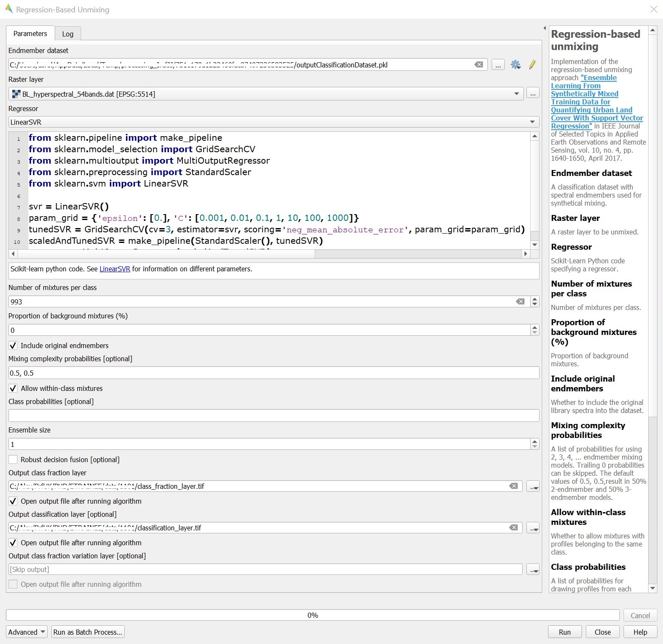Open the Advanced options menu
This screenshot has width=663, height=644.
(x=27, y=632)
